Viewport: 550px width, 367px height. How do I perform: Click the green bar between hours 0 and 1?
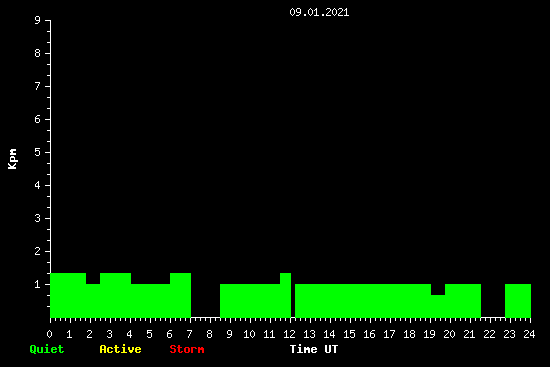[68, 295]
